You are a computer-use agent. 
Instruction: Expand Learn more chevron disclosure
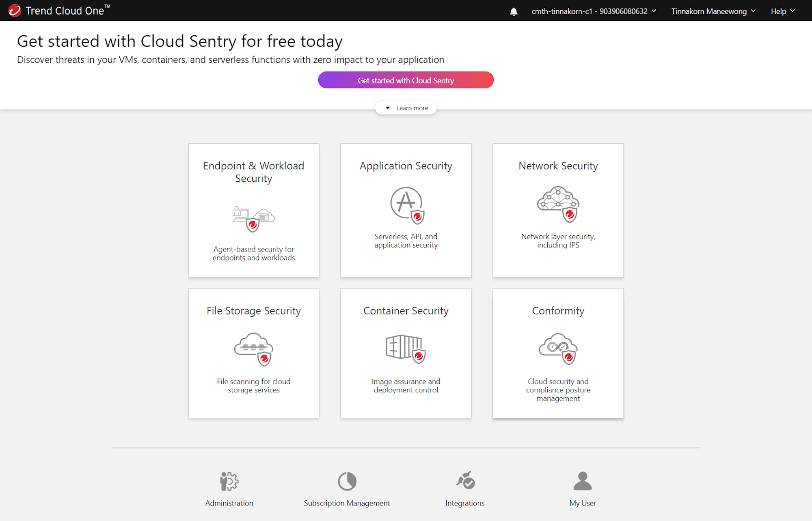click(406, 108)
